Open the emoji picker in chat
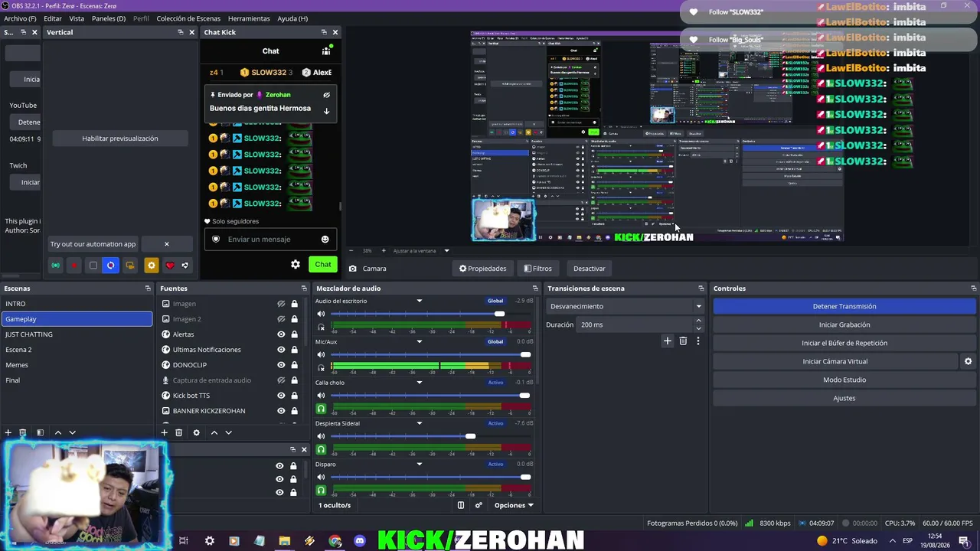 [325, 240]
